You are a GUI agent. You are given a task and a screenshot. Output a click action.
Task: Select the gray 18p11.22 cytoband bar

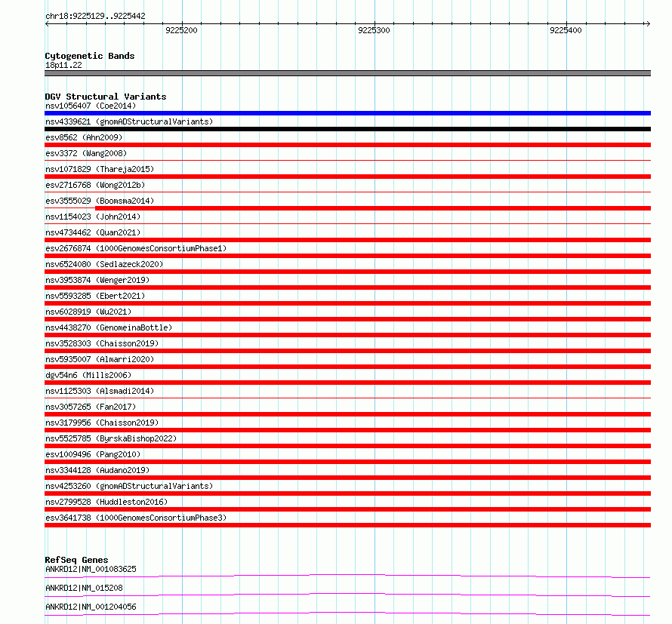coord(347,73)
